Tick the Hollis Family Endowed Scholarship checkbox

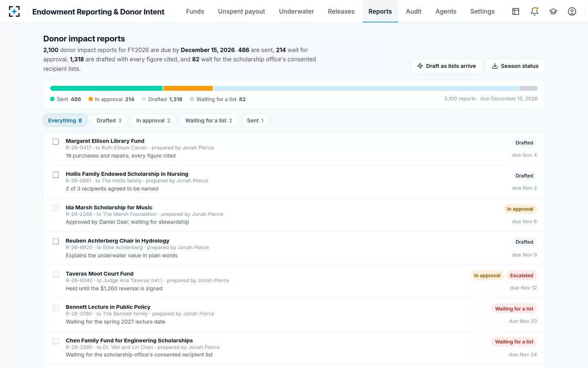[x=56, y=175]
